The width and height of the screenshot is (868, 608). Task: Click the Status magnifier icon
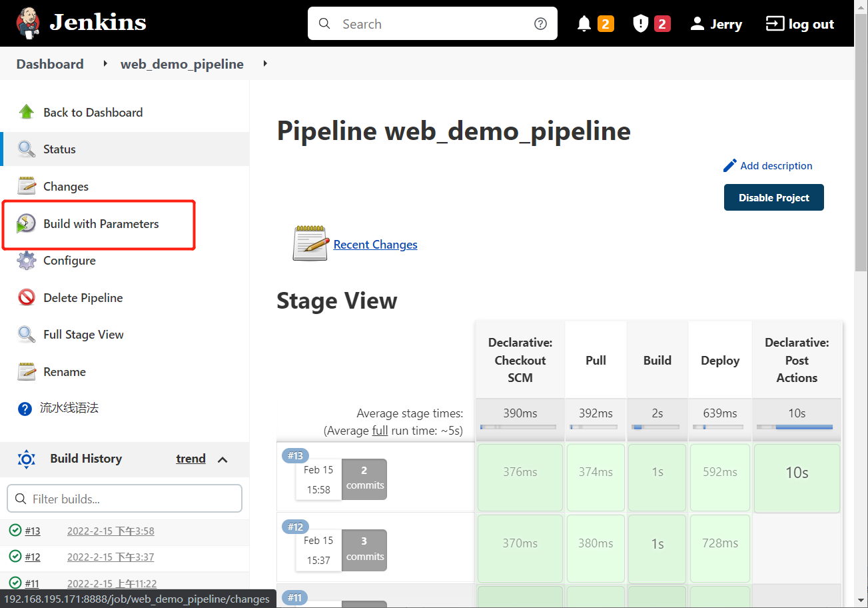[26, 149]
